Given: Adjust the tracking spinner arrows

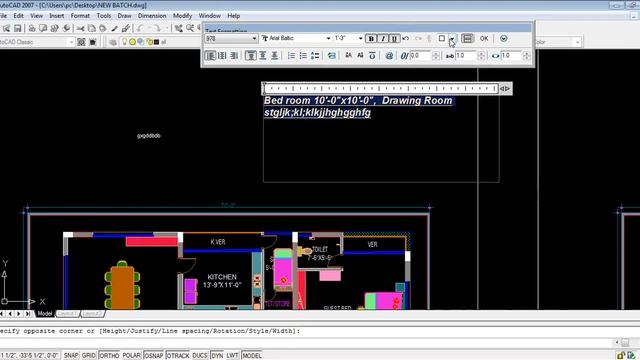Looking at the screenshot, I should click(481, 56).
